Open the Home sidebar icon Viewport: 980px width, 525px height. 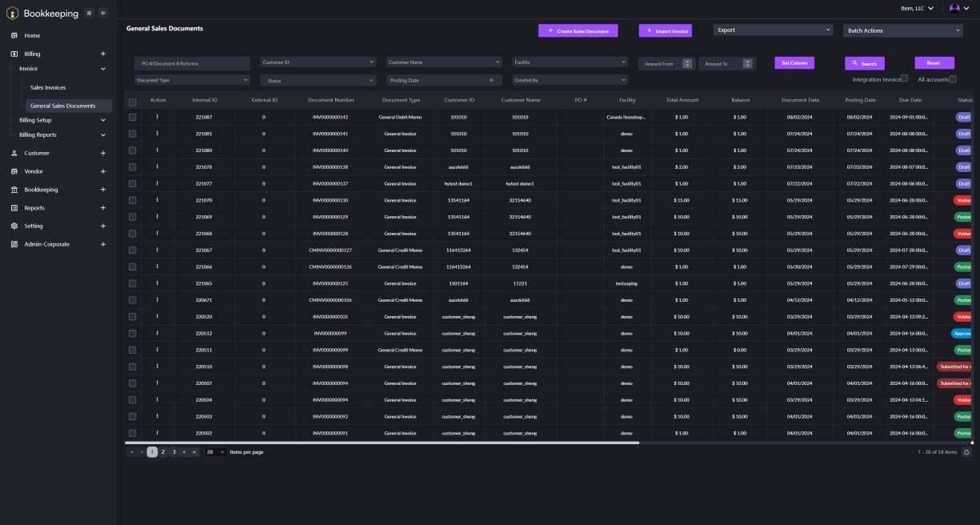[14, 35]
